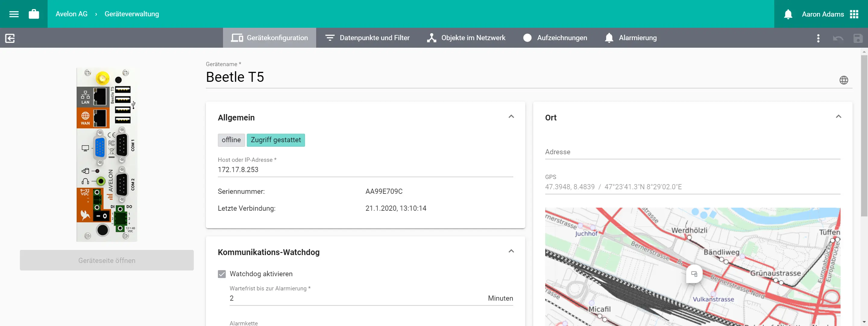The width and height of the screenshot is (868, 326).
Task: Switch to the Gerätekonfiguration tab
Action: click(x=269, y=38)
